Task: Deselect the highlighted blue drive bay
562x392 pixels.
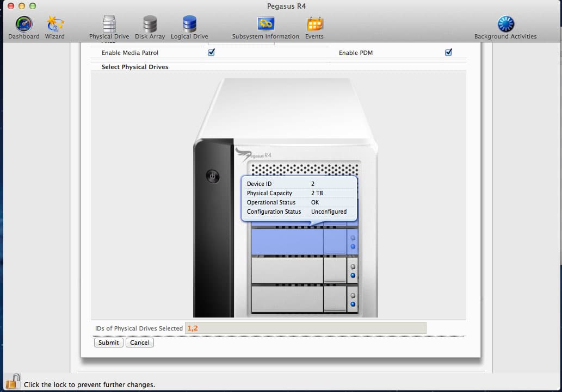Action: coord(305,242)
